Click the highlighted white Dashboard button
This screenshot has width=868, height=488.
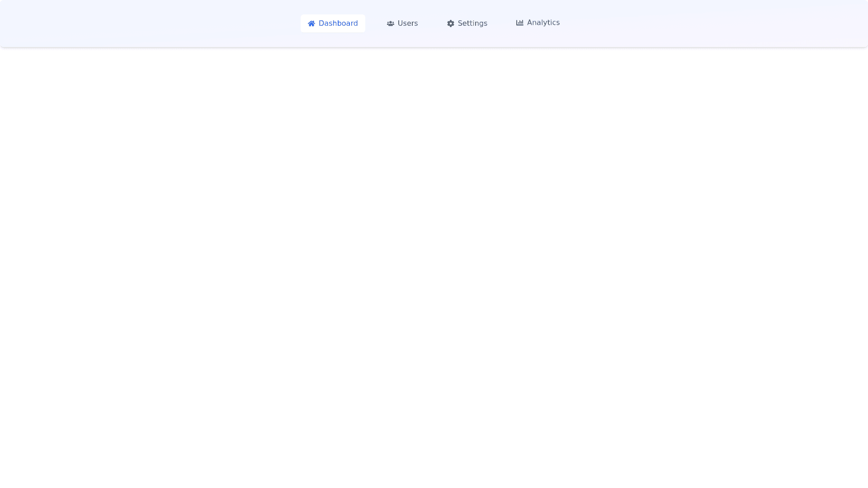[x=333, y=23]
